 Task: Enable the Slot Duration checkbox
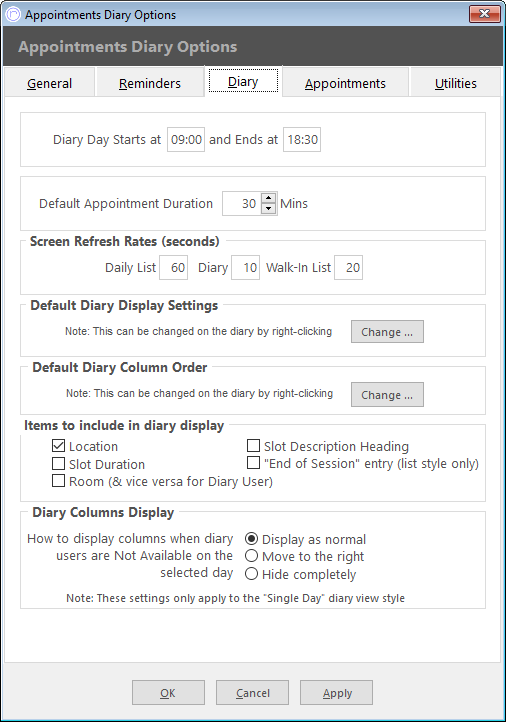tap(58, 463)
